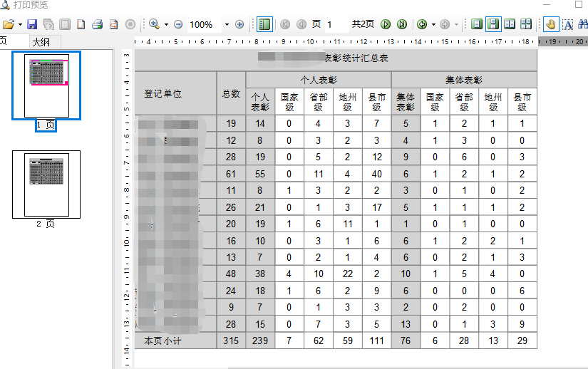Screen dimensions: 588x369
Task: Select page 1 thumbnail
Action: (46, 85)
